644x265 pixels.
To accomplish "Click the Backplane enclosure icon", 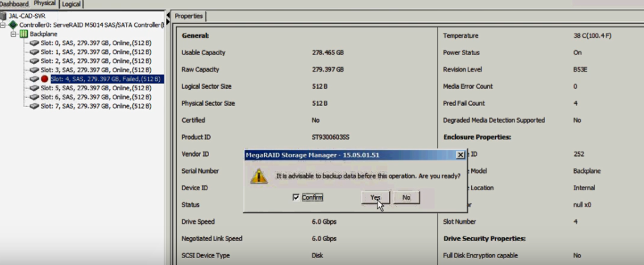I will coord(24,34).
